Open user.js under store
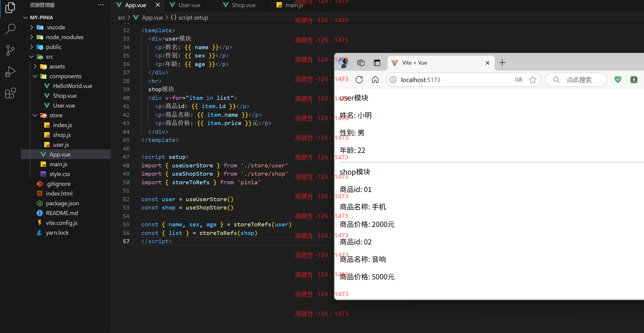Screen dimensions: 644x333 61,145
